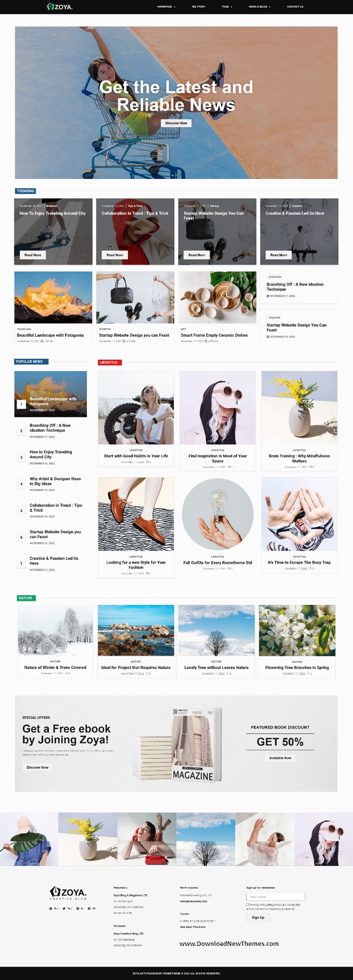Expand the News & Blog dropdown
Viewport: 353px width, 980px height.
click(x=259, y=7)
